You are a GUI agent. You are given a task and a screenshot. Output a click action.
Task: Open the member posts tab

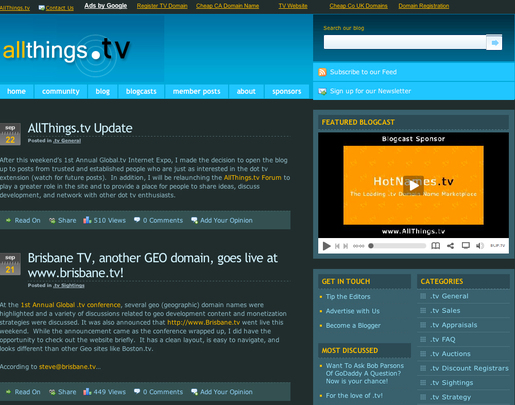pos(196,91)
